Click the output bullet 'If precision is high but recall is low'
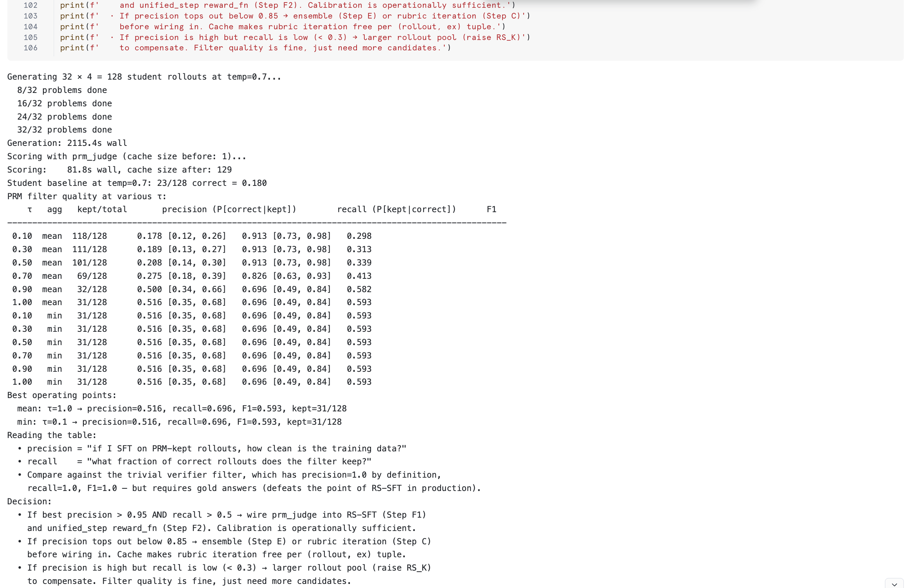Viewport: 909px width, 588px height. click(224, 568)
